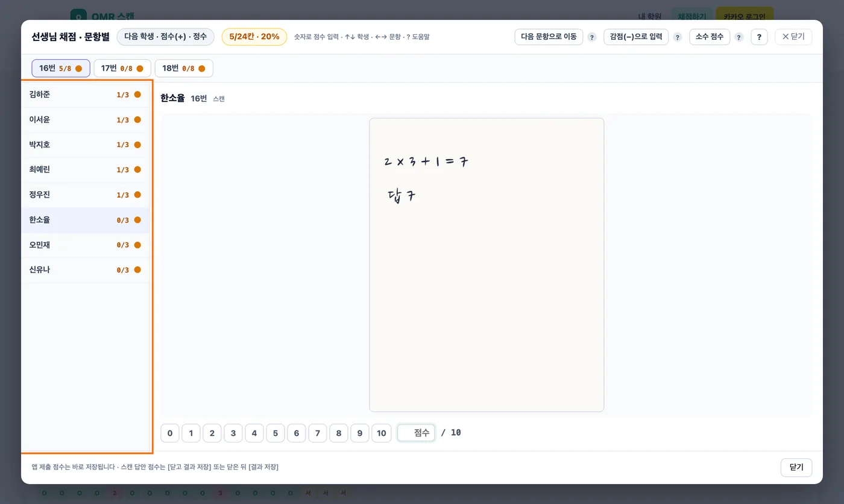Select student 김하준 in the list

coord(86,95)
